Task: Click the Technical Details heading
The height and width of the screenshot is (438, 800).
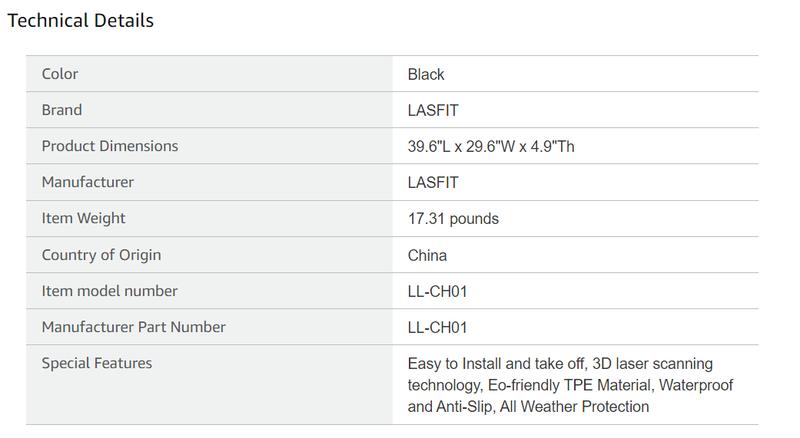Action: [80, 20]
